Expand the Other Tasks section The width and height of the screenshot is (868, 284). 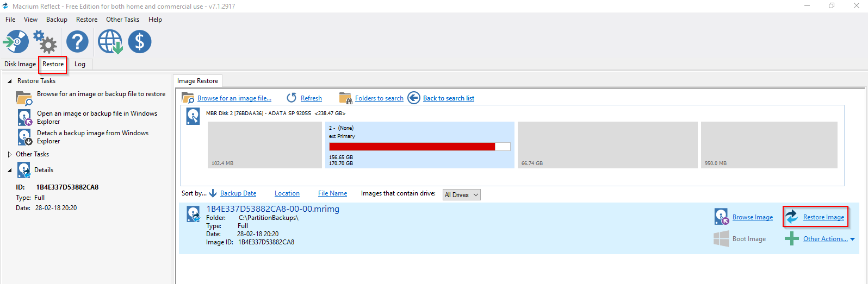click(10, 154)
